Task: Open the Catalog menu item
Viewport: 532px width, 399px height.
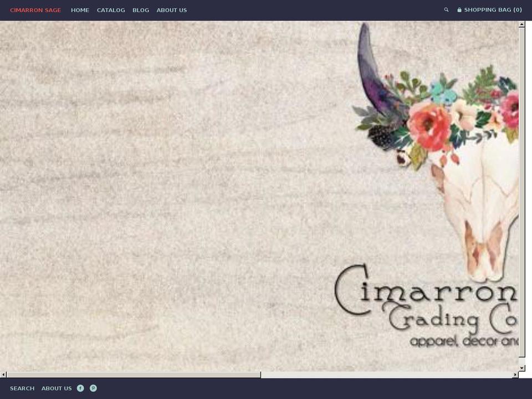Action: pyautogui.click(x=111, y=10)
